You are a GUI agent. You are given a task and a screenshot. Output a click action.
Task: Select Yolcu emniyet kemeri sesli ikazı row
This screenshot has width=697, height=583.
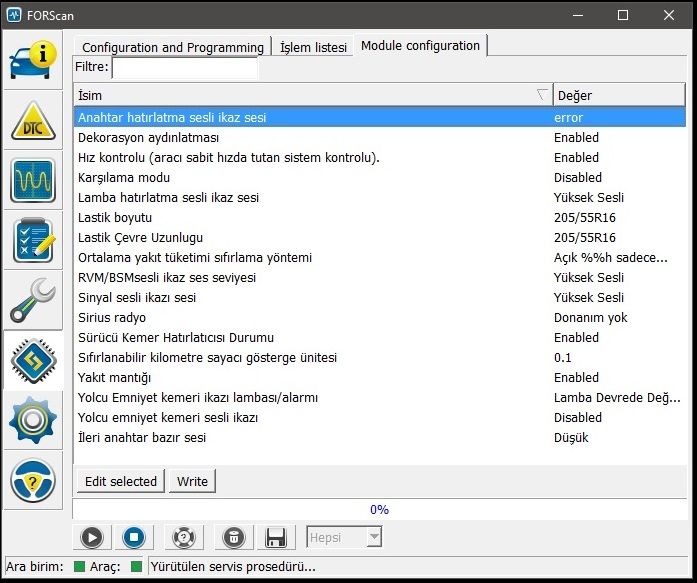(x=380, y=417)
